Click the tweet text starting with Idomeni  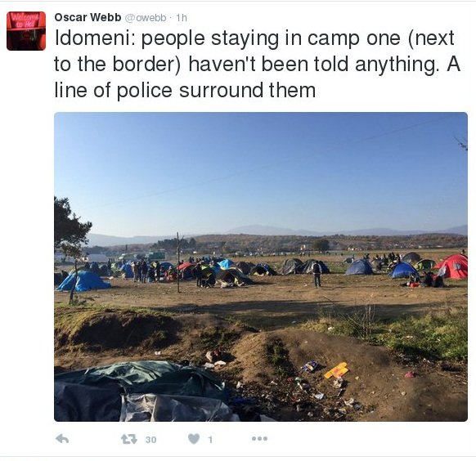tap(257, 64)
